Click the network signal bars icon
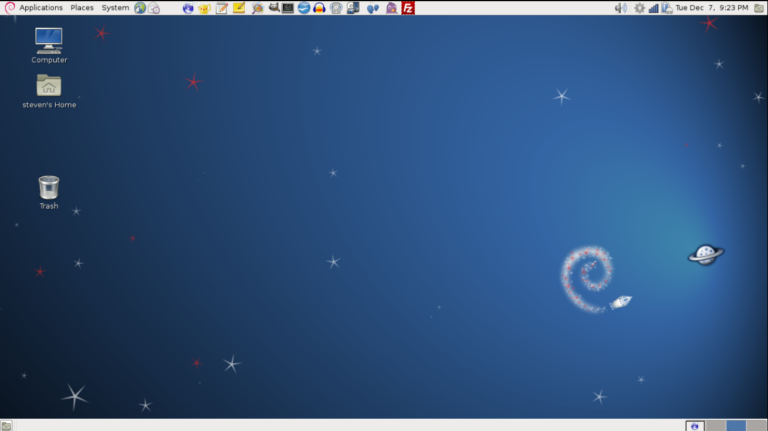 pyautogui.click(x=653, y=8)
